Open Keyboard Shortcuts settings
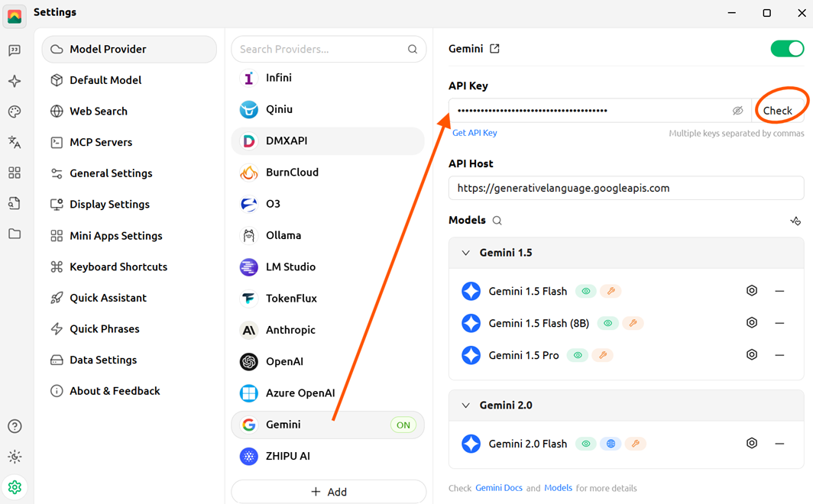The height and width of the screenshot is (504, 813). 129,267
